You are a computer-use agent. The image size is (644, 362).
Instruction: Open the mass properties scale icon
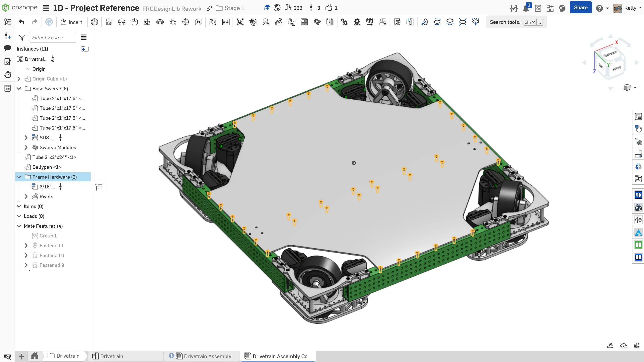point(636,346)
